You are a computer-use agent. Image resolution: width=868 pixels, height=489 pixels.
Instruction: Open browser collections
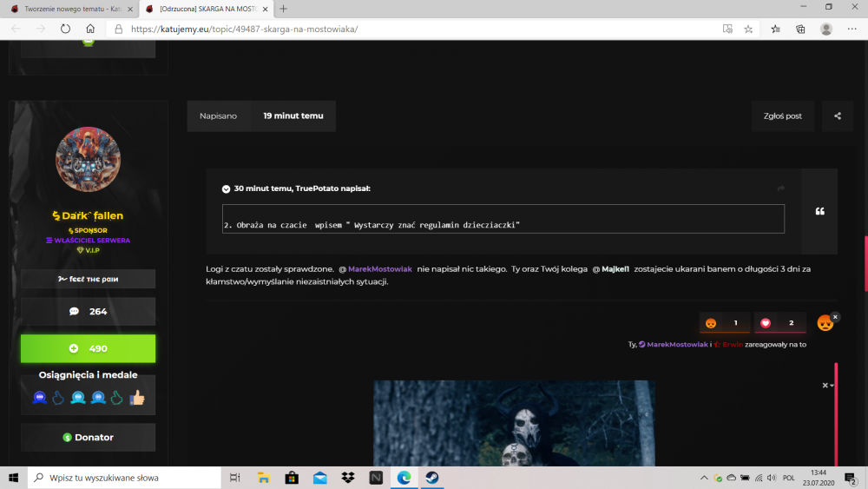tap(800, 29)
